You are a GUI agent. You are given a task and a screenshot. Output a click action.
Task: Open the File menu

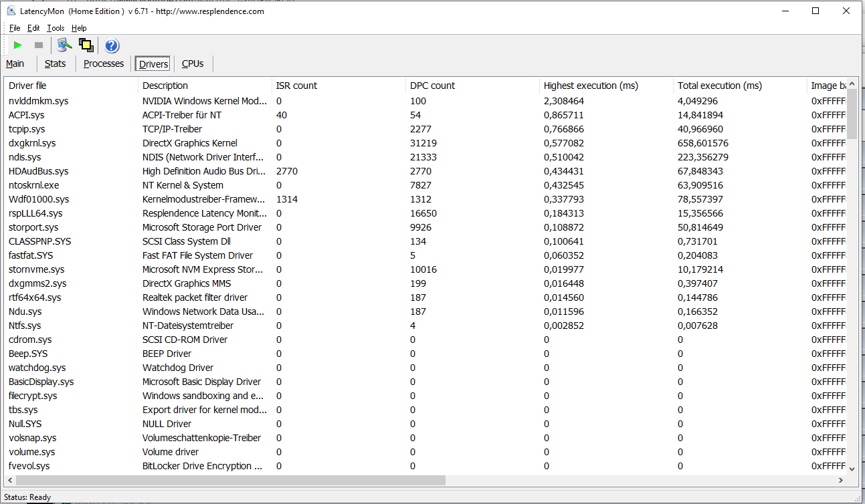(x=15, y=28)
